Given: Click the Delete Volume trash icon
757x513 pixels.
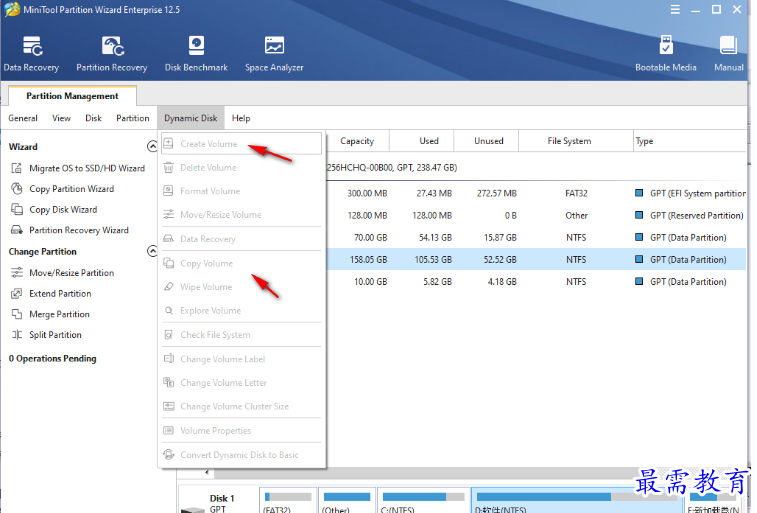Looking at the screenshot, I should coord(168,167).
